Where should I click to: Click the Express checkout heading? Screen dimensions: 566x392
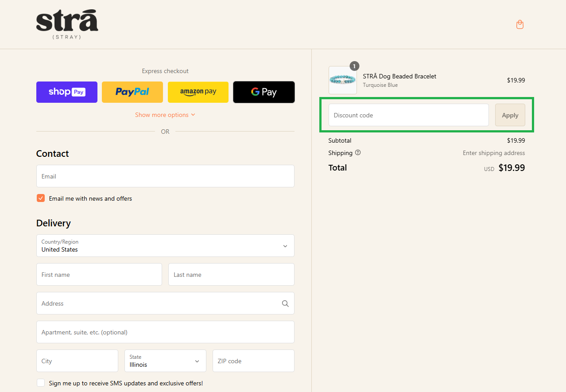pyautogui.click(x=165, y=71)
